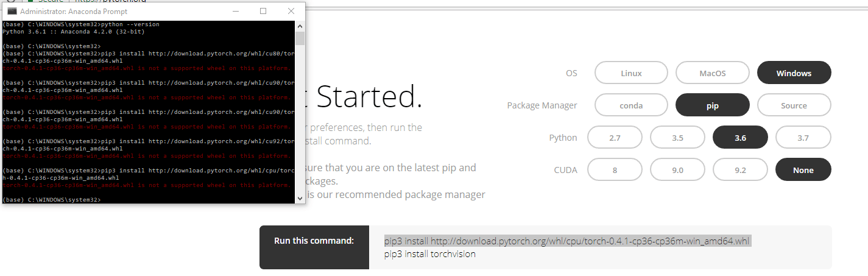868x276 pixels.
Task: Minimize the Anaconda Prompt window
Action: pyautogui.click(x=236, y=11)
